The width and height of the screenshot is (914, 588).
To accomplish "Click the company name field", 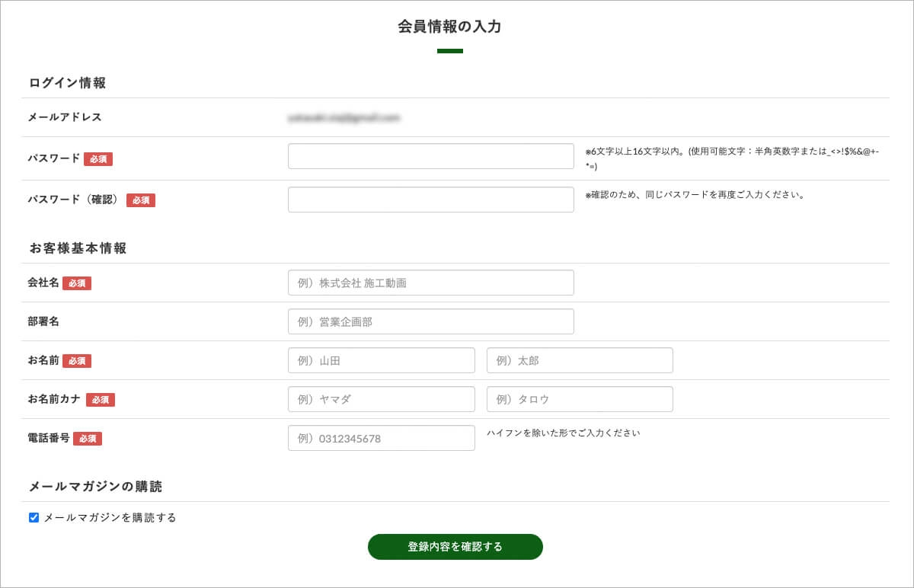I will (x=430, y=283).
